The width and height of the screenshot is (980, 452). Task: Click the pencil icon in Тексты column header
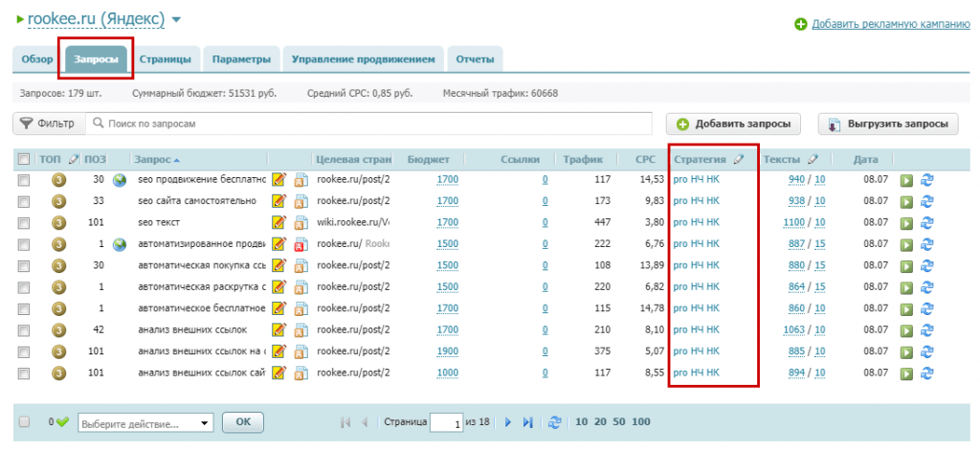(x=812, y=159)
